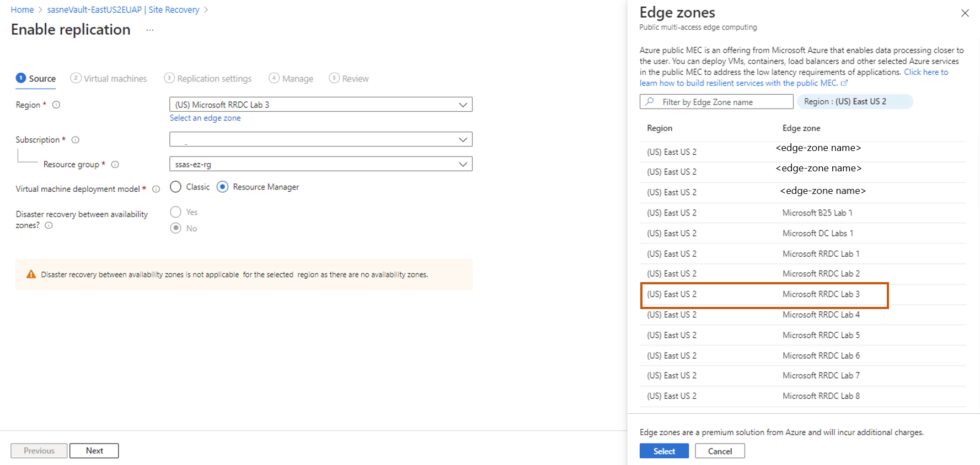Click the availability zones info icon

pyautogui.click(x=49, y=225)
